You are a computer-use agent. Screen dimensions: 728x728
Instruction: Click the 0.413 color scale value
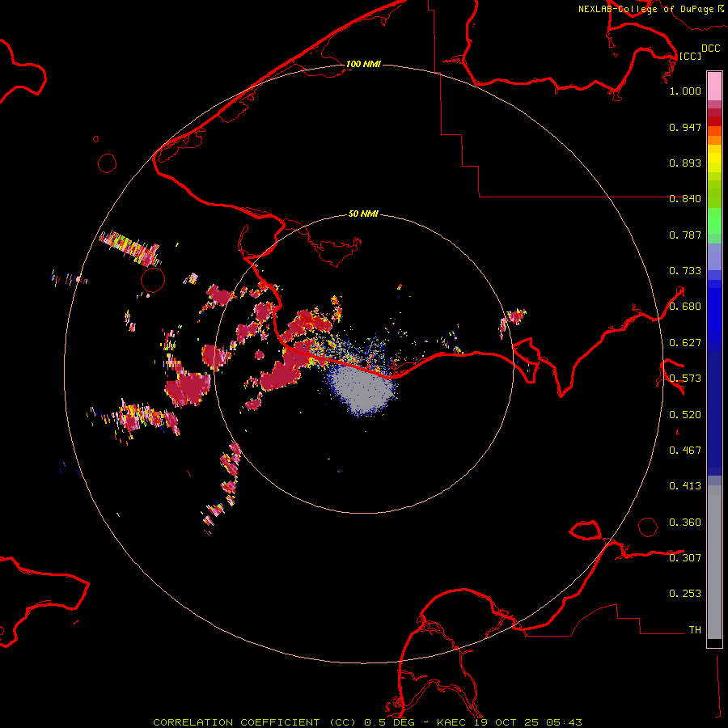click(x=685, y=486)
